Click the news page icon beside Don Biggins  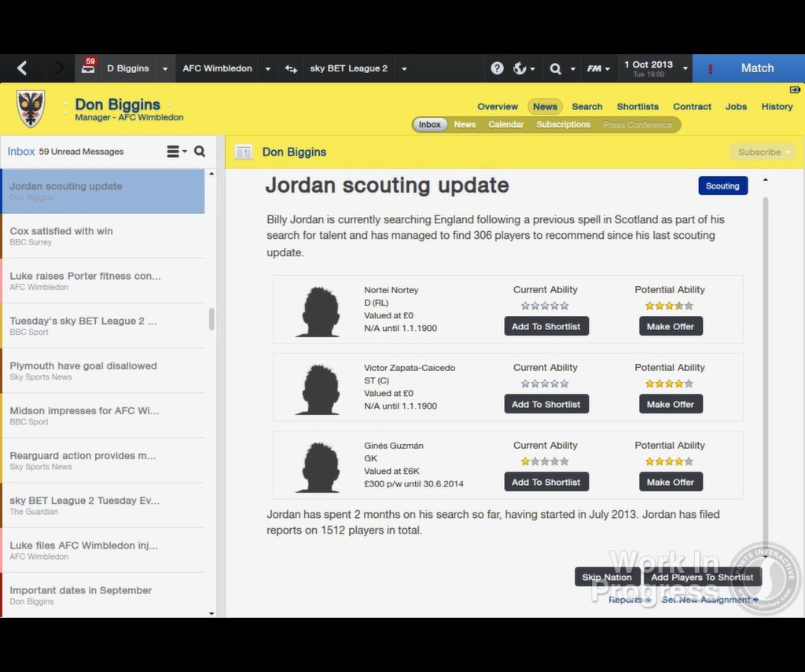point(244,152)
